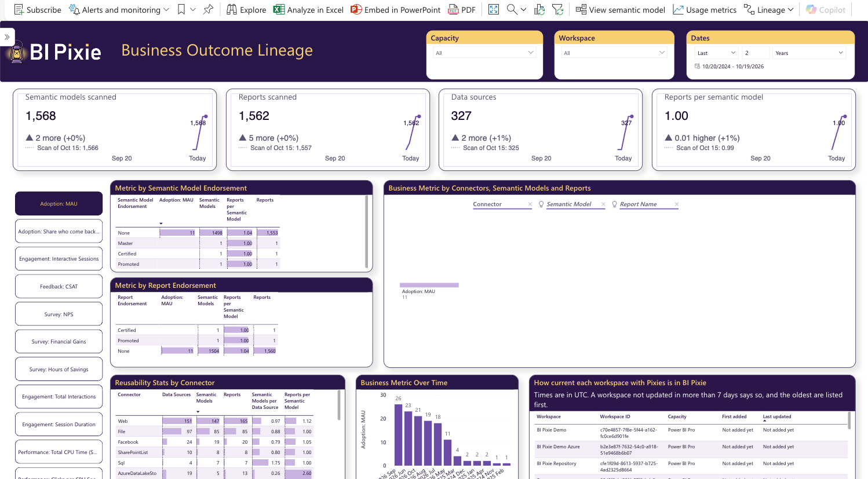Click the BI Pixie lantern logo
This screenshot has height=479, width=868.
pos(17,52)
